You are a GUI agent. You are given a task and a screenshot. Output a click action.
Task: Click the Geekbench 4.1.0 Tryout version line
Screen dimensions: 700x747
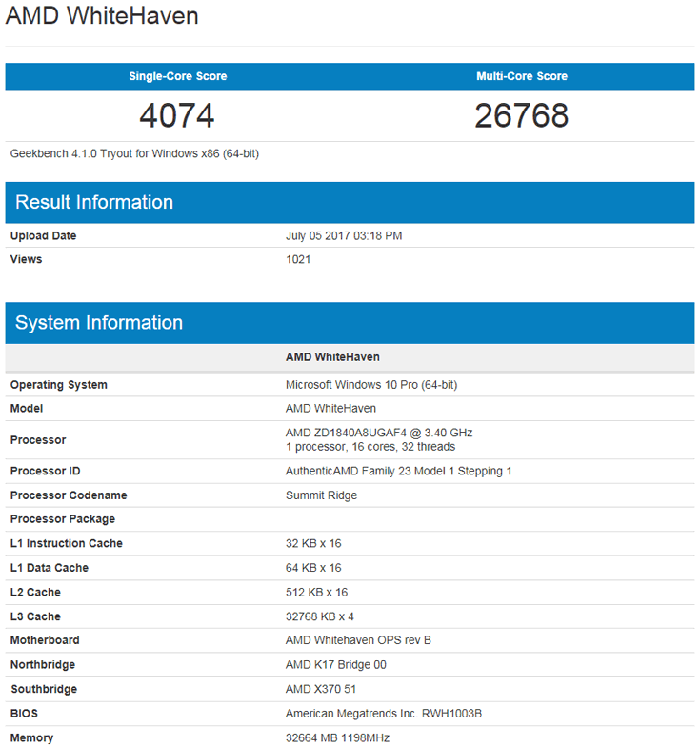(x=134, y=154)
